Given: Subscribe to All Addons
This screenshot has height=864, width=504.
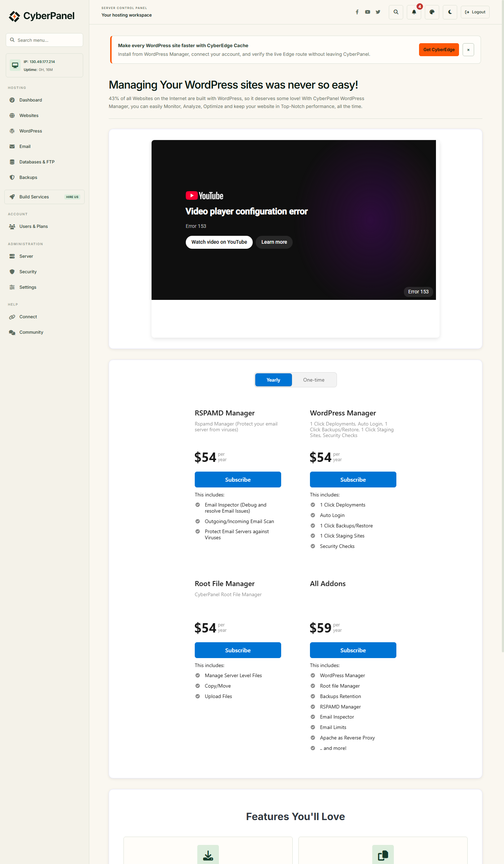Looking at the screenshot, I should [353, 650].
